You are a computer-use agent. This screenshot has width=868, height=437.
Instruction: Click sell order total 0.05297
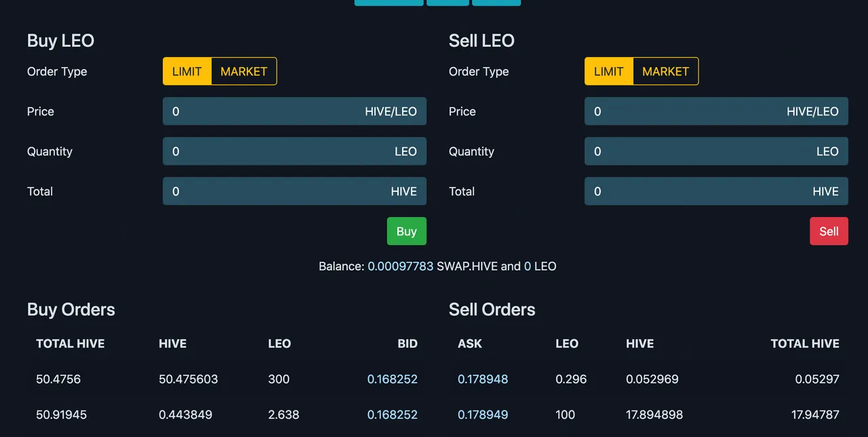click(817, 379)
